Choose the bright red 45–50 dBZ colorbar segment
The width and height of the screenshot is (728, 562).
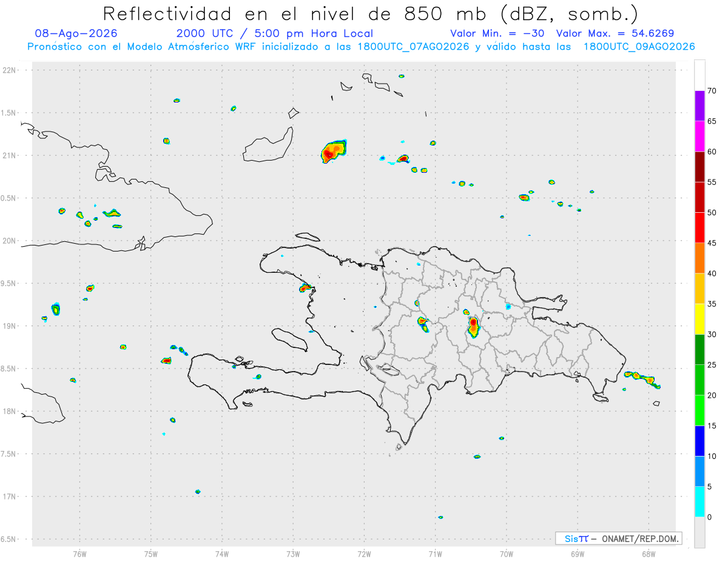[699, 228]
